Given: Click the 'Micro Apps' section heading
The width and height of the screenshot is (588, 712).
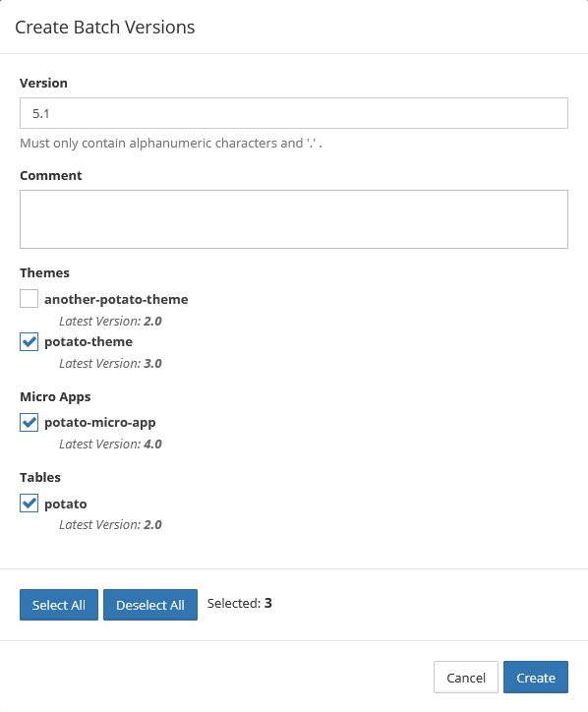Looking at the screenshot, I should [x=55, y=397].
